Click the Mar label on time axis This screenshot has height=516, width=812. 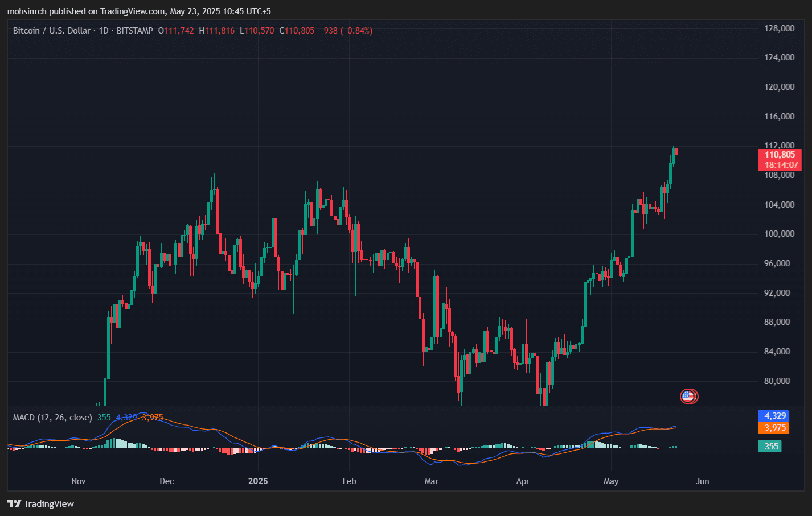[432, 481]
